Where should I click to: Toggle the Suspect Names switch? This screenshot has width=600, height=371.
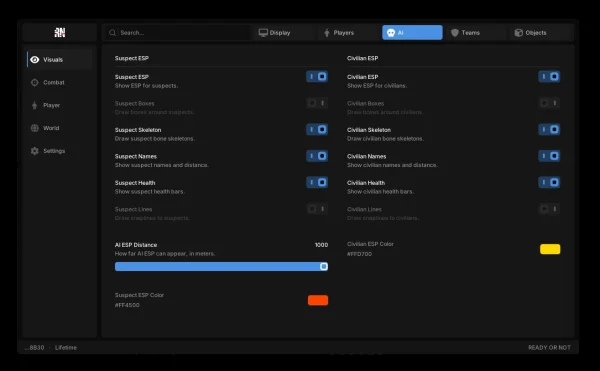click(317, 156)
